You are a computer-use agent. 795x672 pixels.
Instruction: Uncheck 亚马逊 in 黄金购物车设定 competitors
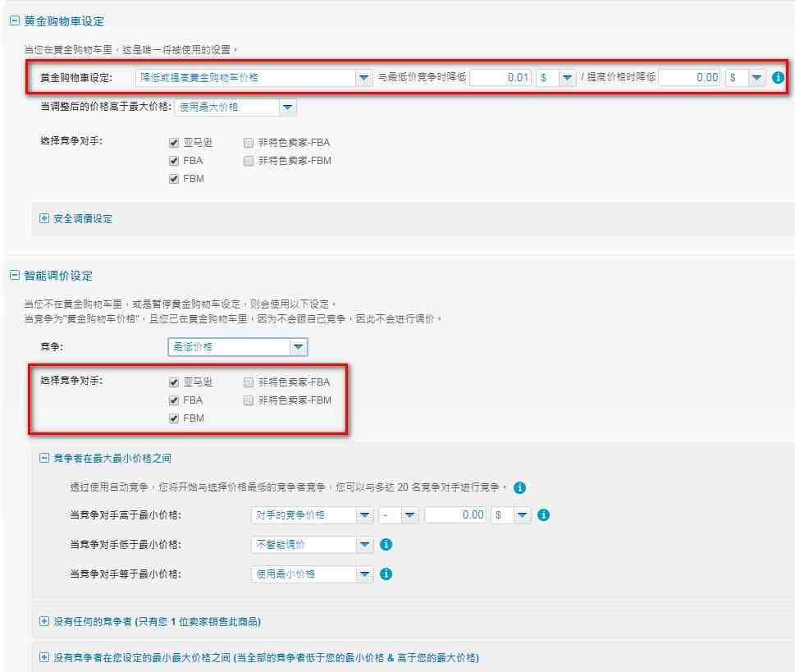coord(174,143)
